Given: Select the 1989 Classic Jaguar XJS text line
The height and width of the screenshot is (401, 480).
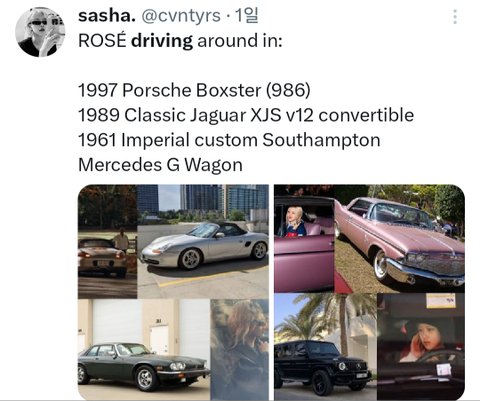Looking at the screenshot, I should click(246, 115).
